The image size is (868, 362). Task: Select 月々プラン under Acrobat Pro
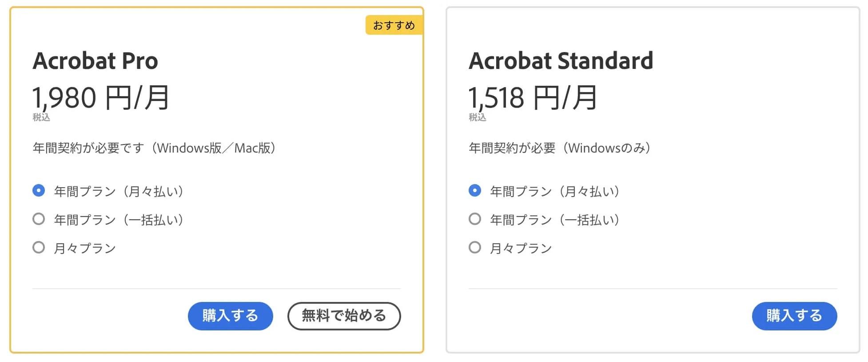[x=38, y=247]
